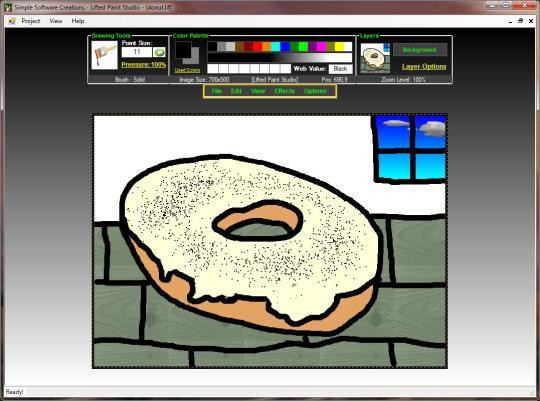Click the first empty custom color slot

213,69
